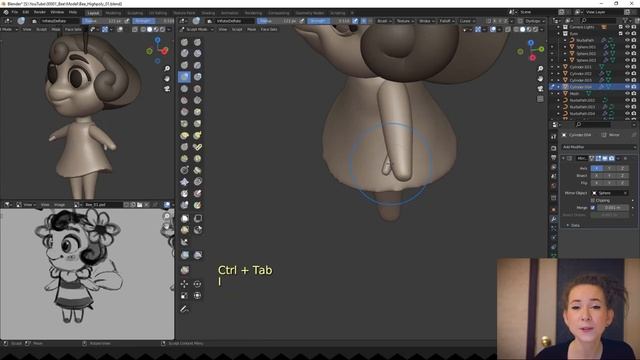Viewport: 640px width, 360px height.
Task: Open View menu in the image editor
Action: [x=45, y=204]
